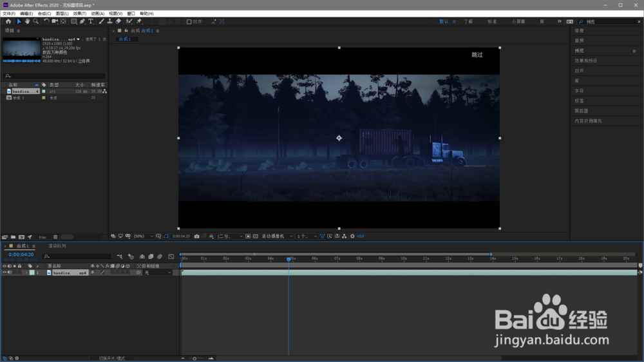Image resolution: width=644 pixels, height=362 pixels.
Task: Select the Selection arrow tool
Action: tap(19, 21)
